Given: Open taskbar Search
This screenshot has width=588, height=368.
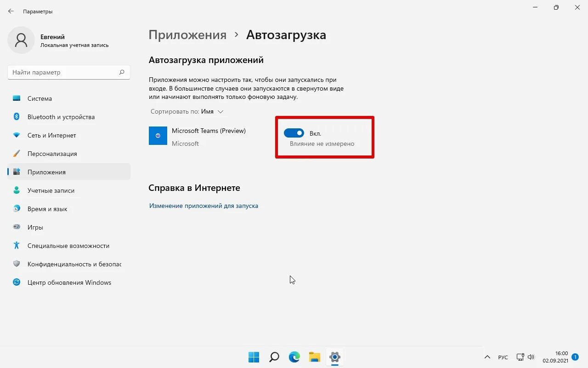Looking at the screenshot, I should 274,357.
